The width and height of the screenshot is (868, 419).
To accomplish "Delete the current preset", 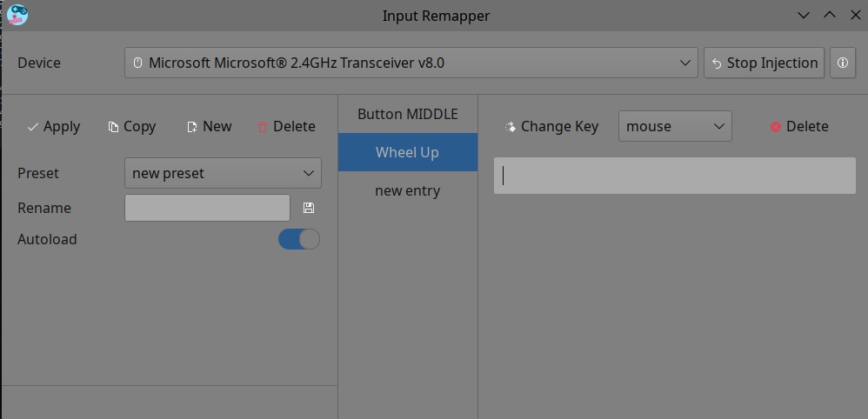I will (286, 126).
